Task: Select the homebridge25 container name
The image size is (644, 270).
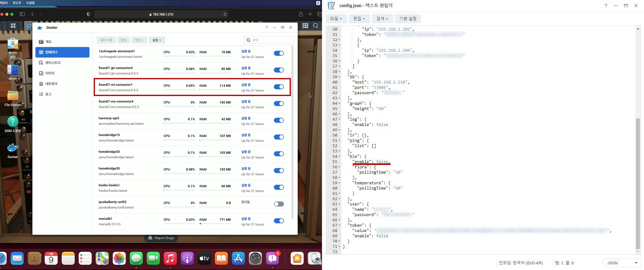Action: pyautogui.click(x=109, y=152)
